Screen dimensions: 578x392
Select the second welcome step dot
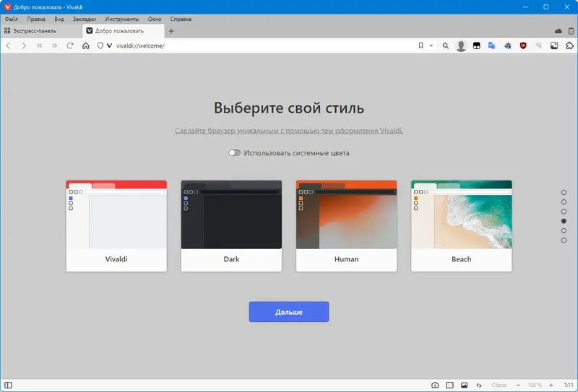[564, 202]
